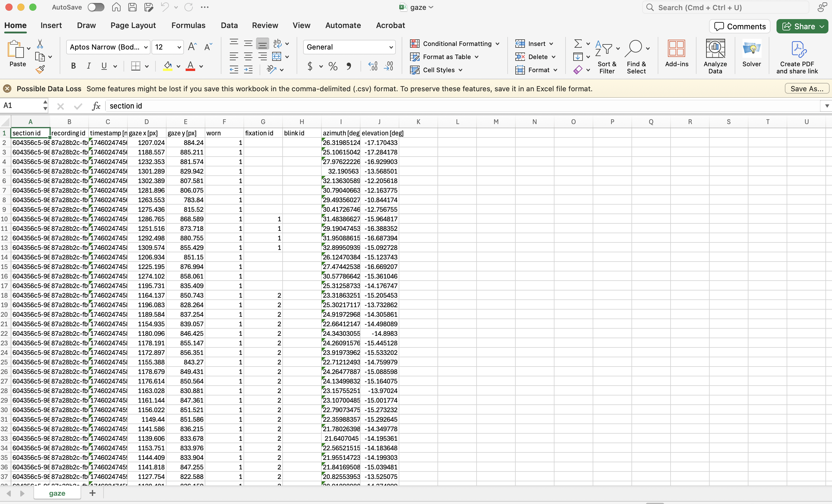The height and width of the screenshot is (504, 832).
Task: Open Sort & Filter
Action: coord(607,57)
